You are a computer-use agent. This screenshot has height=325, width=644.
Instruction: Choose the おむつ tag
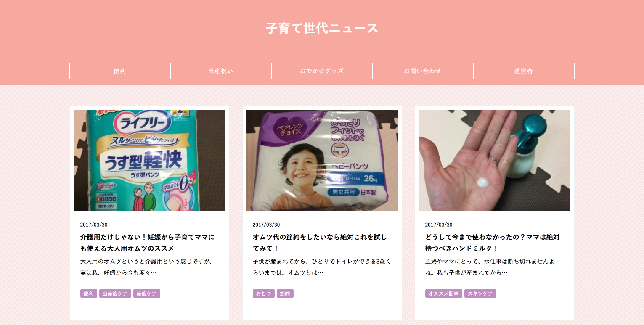point(264,293)
